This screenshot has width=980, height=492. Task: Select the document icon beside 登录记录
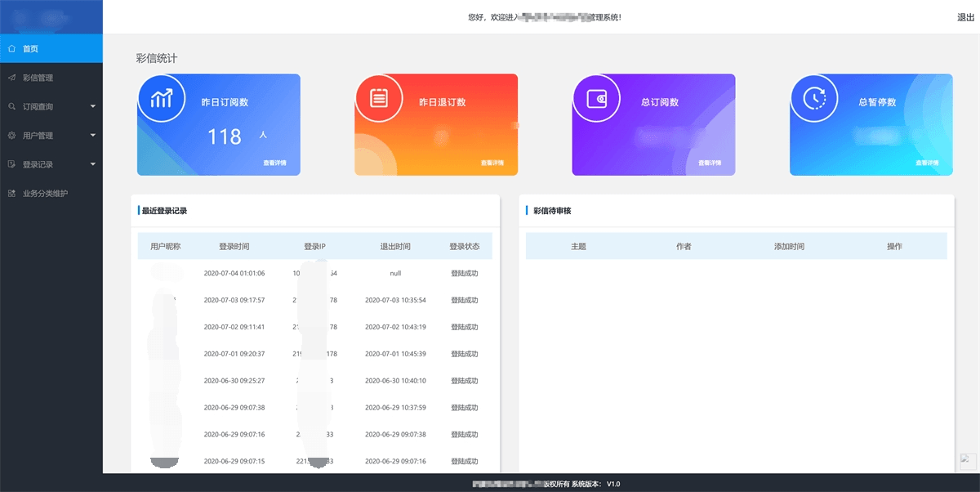pos(11,164)
